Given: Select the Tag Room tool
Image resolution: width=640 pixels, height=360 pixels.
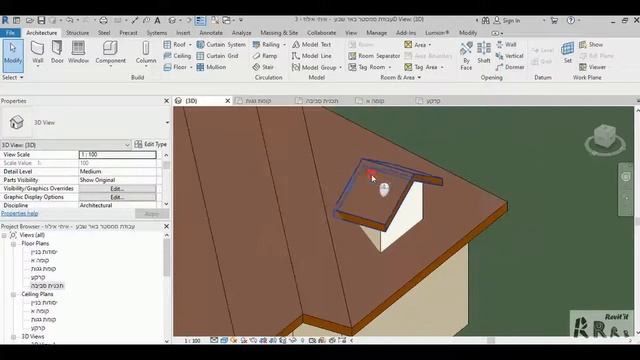Looking at the screenshot, I should (367, 67).
